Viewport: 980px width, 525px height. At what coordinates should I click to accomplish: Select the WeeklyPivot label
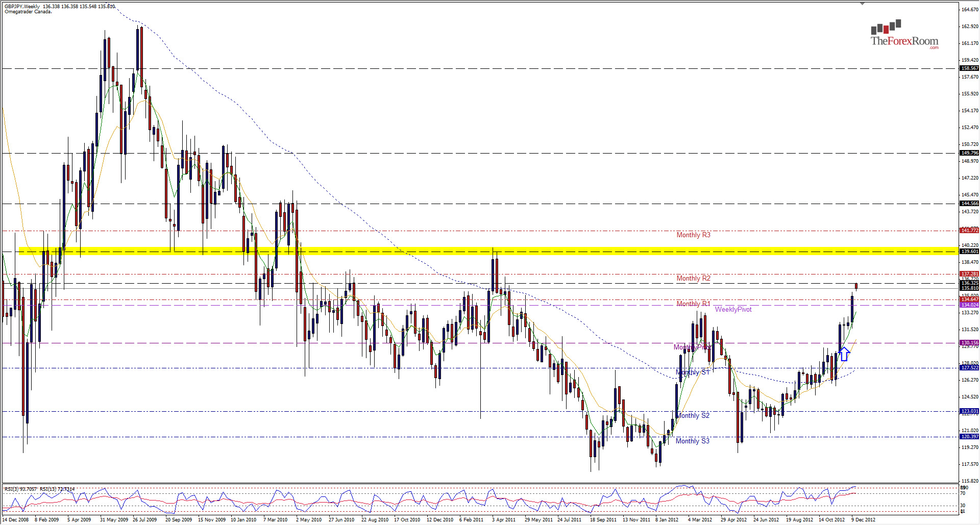pos(733,309)
